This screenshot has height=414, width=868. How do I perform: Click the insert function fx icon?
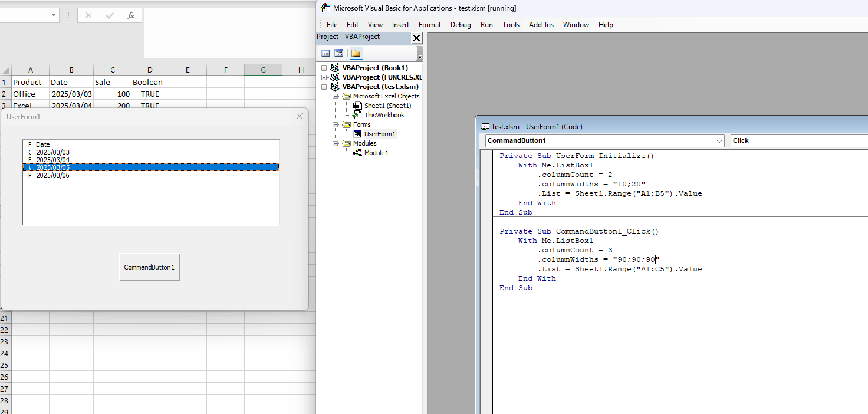point(131,15)
